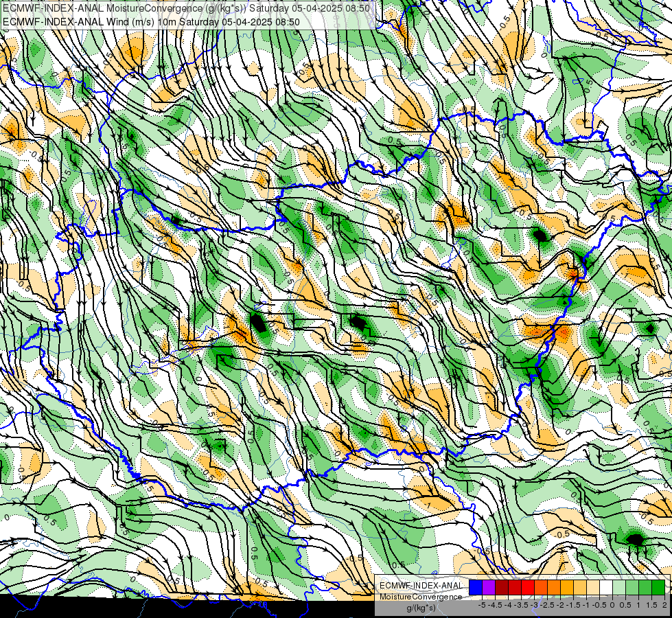Click the -5 tick label on legend
This screenshot has width=672, height=618.
(x=482, y=605)
